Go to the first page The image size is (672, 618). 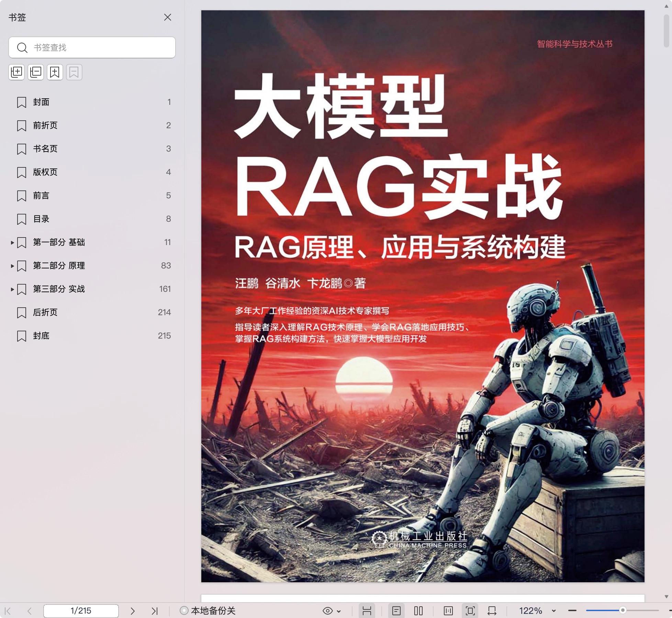pos(8,611)
